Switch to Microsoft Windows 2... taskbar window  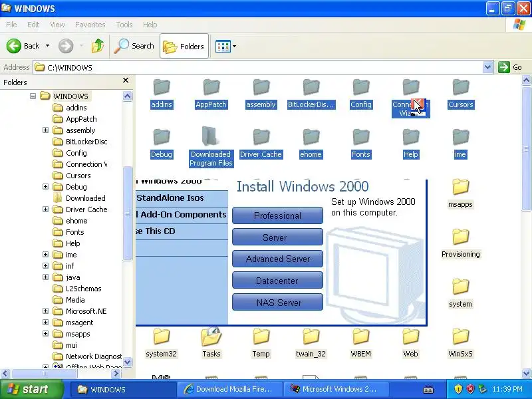click(x=336, y=389)
